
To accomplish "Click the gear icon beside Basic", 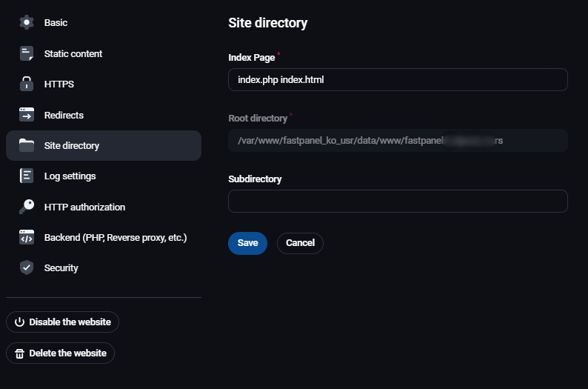I will (27, 22).
